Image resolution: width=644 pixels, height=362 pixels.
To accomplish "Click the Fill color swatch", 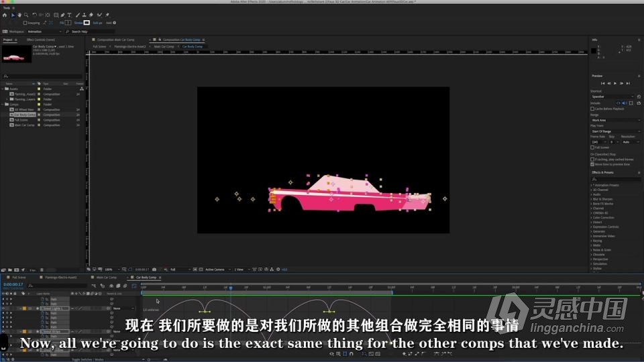I will point(68,23).
